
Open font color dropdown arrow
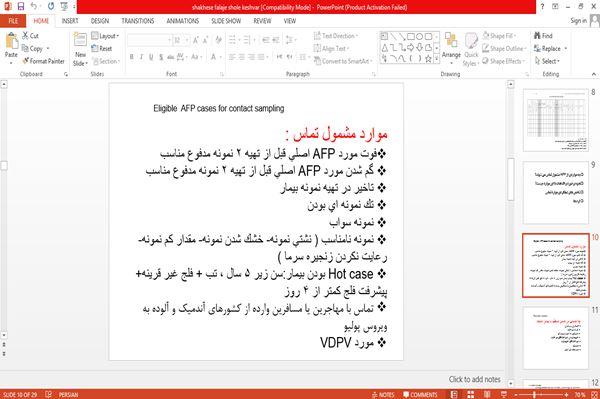click(220, 57)
